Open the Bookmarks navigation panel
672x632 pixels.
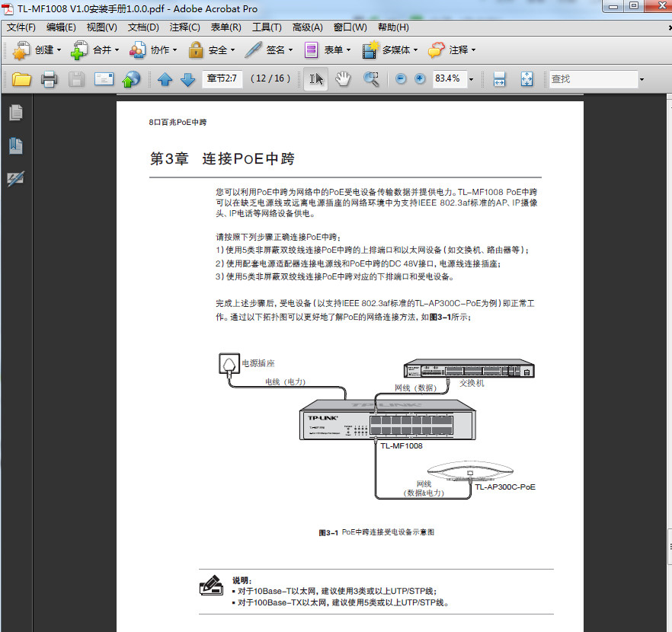point(16,145)
